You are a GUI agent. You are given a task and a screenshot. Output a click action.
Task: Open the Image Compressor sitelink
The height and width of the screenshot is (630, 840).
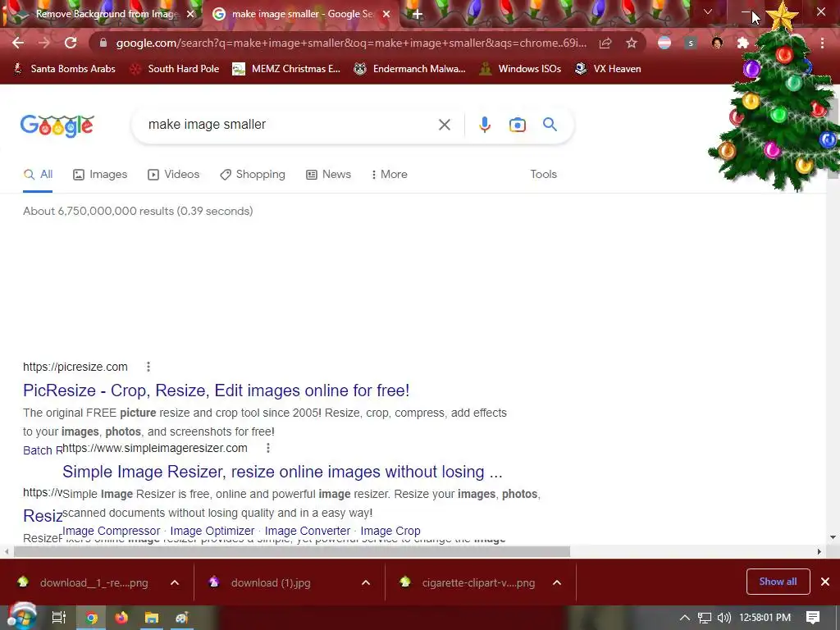(112, 531)
